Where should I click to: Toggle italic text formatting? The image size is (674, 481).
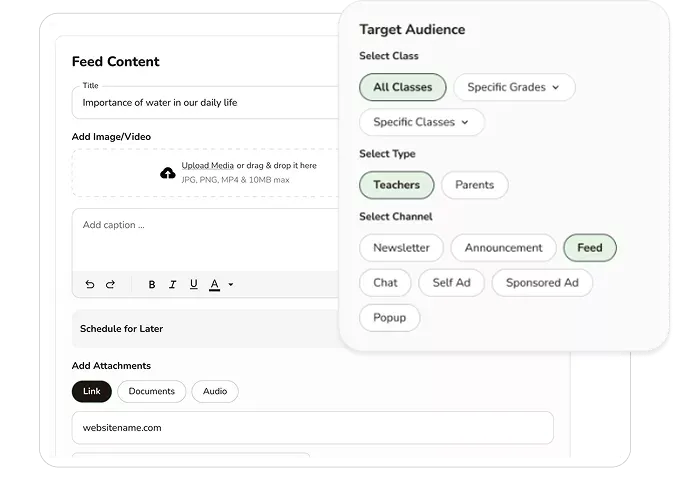(173, 285)
